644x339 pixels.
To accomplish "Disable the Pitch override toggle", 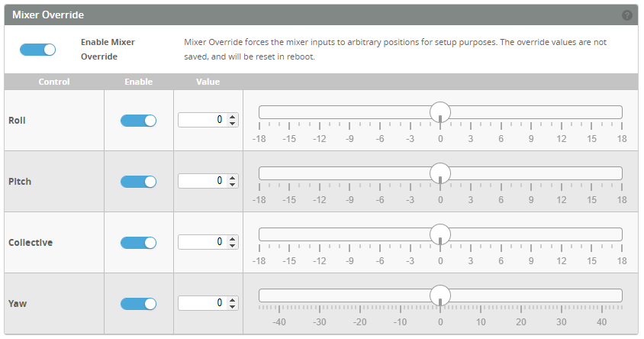I will 138,182.
